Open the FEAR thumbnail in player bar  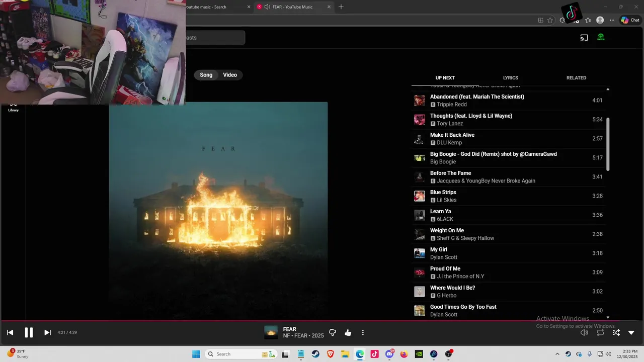(271, 332)
